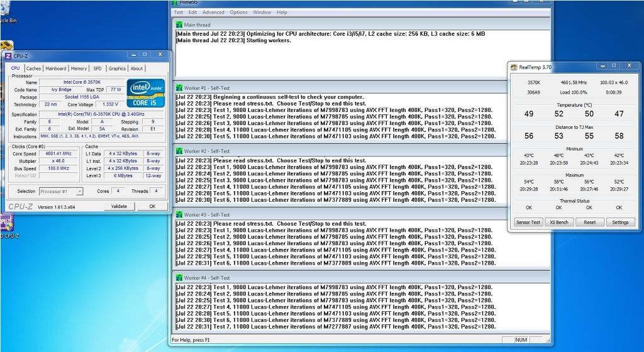Click the Level 2 cache value 4 x 256 KBytes

tap(123, 168)
